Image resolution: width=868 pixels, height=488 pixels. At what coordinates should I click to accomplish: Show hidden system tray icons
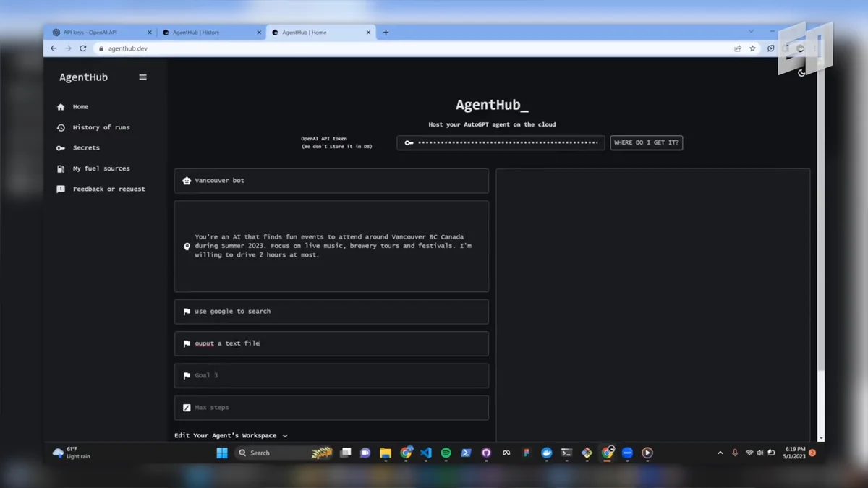coord(720,453)
